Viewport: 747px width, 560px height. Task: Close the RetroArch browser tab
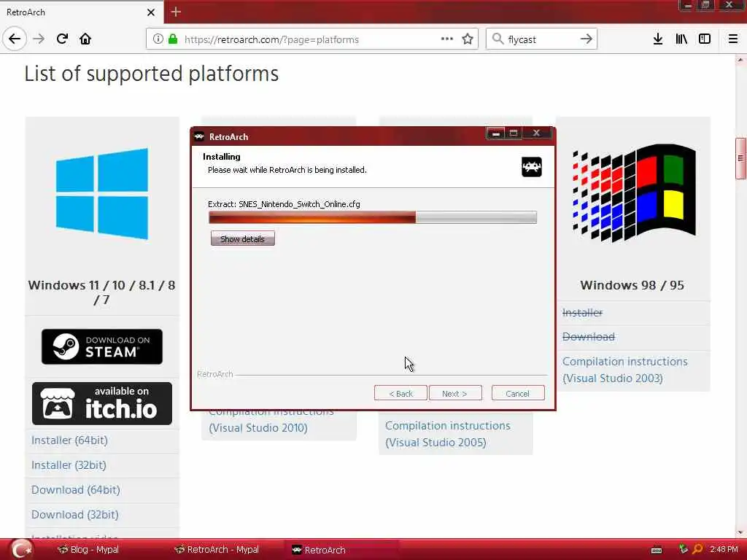coord(151,12)
